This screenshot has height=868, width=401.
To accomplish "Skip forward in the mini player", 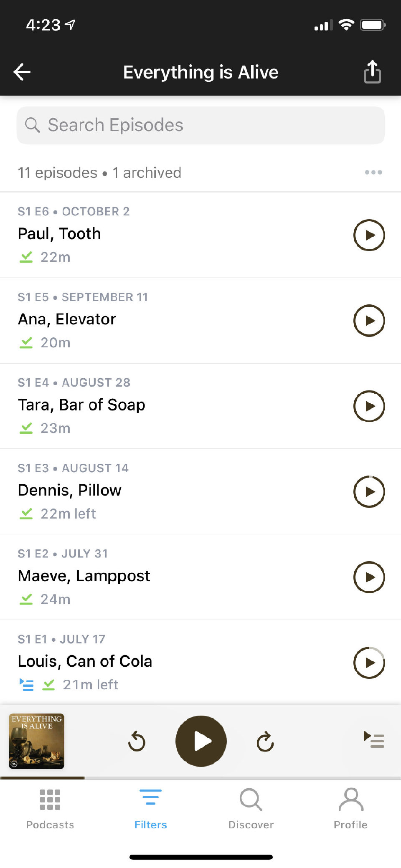I will click(265, 741).
